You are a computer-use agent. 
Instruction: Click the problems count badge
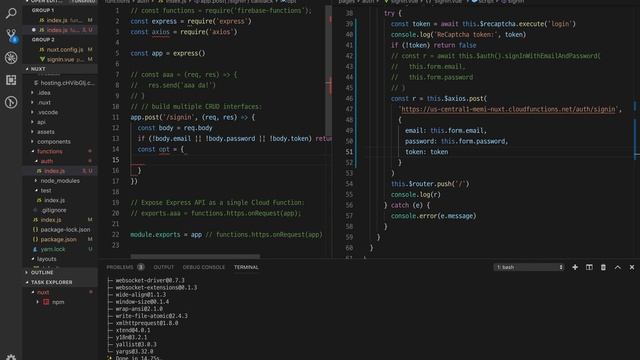140,267
